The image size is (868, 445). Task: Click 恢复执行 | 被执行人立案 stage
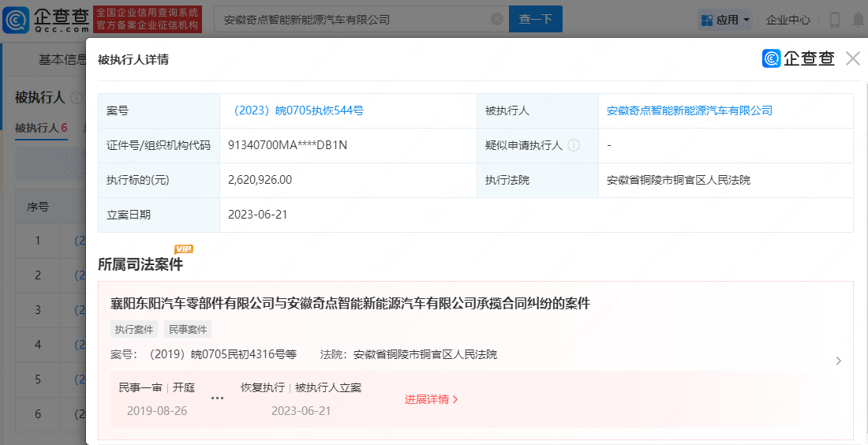(301, 387)
